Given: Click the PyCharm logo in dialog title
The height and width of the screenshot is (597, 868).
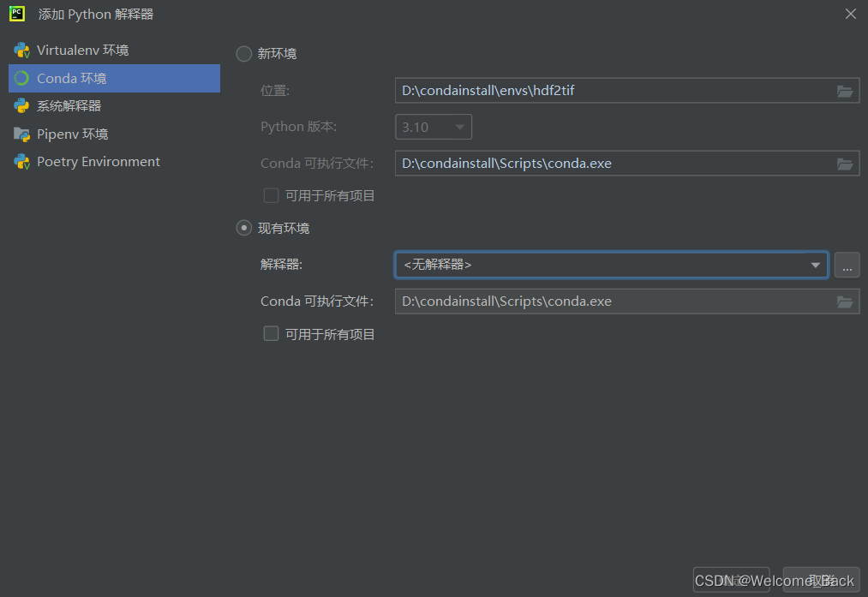Looking at the screenshot, I should (16, 14).
